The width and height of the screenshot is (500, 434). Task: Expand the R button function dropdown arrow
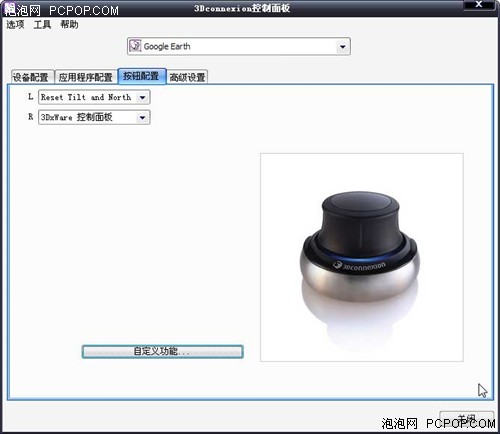[x=142, y=117]
